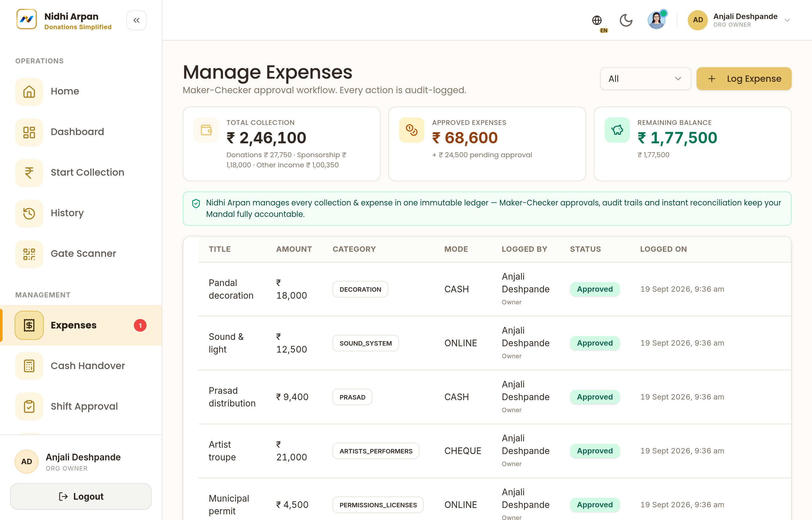
Task: Expand the Anjali Deshpande account chevron
Action: [787, 20]
